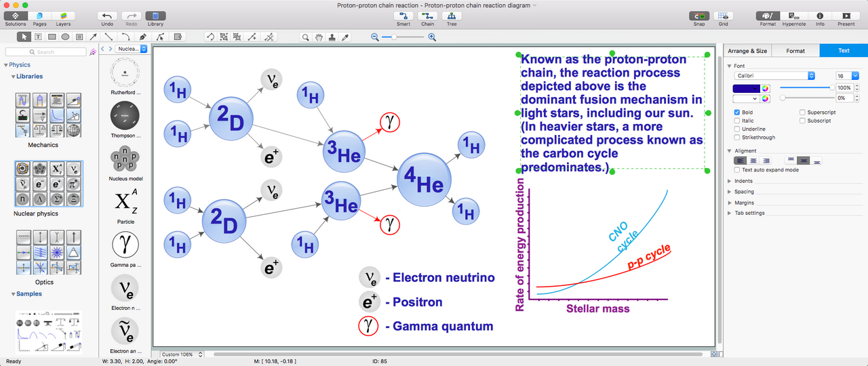Click the Present toolbar icon
This screenshot has height=366, width=868.
point(846,16)
